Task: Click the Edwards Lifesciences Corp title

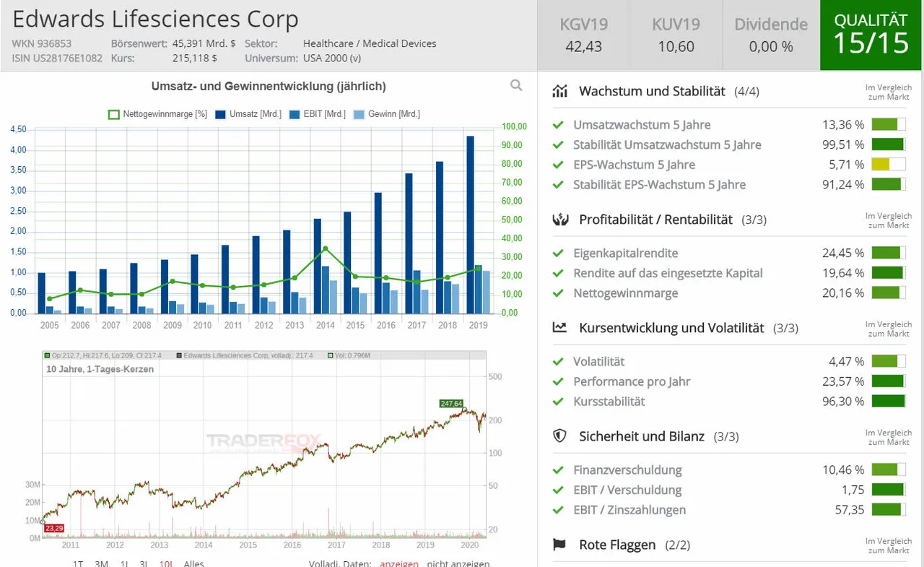Action: [155, 19]
